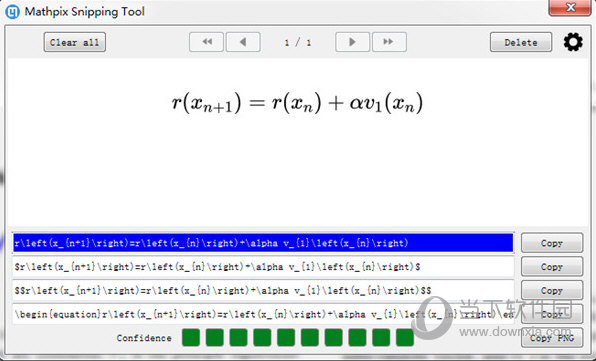Go to previous snip with left arrow
The height and width of the screenshot is (361, 596).
(x=243, y=42)
